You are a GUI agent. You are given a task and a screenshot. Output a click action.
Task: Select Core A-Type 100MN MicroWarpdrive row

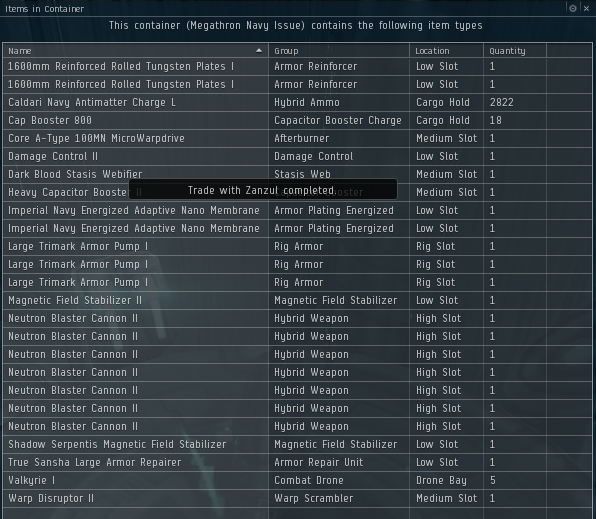click(297, 138)
